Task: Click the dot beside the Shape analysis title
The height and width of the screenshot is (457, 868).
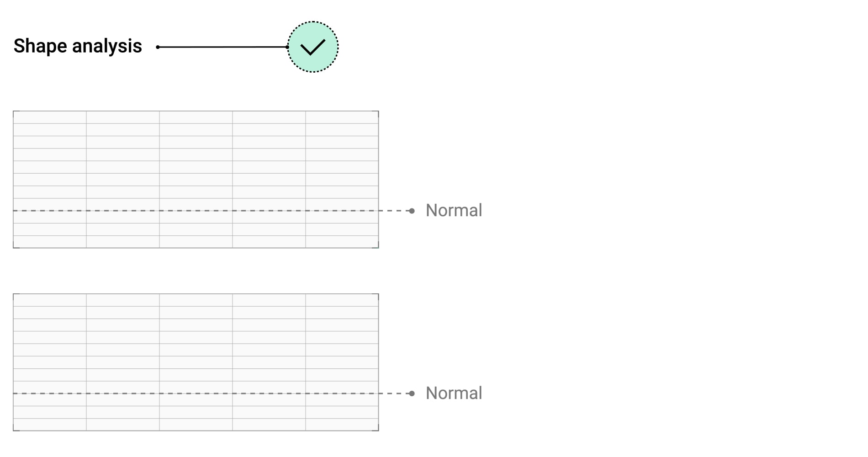Action: (x=158, y=47)
